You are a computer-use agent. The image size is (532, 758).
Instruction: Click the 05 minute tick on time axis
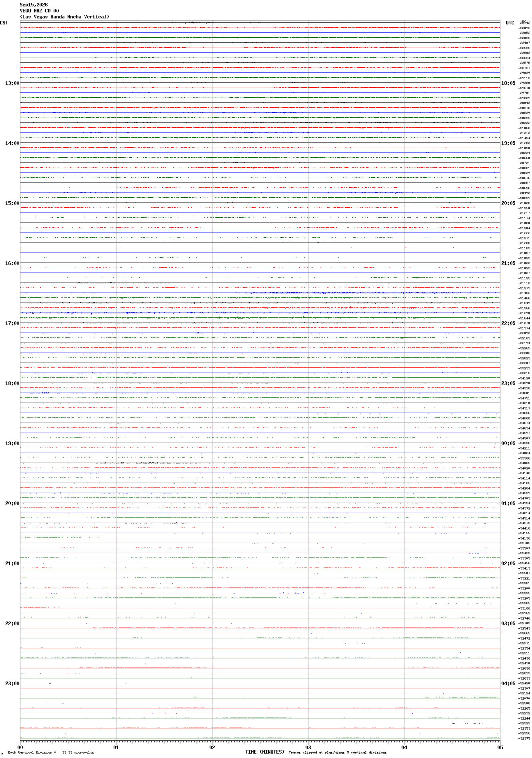500,747
